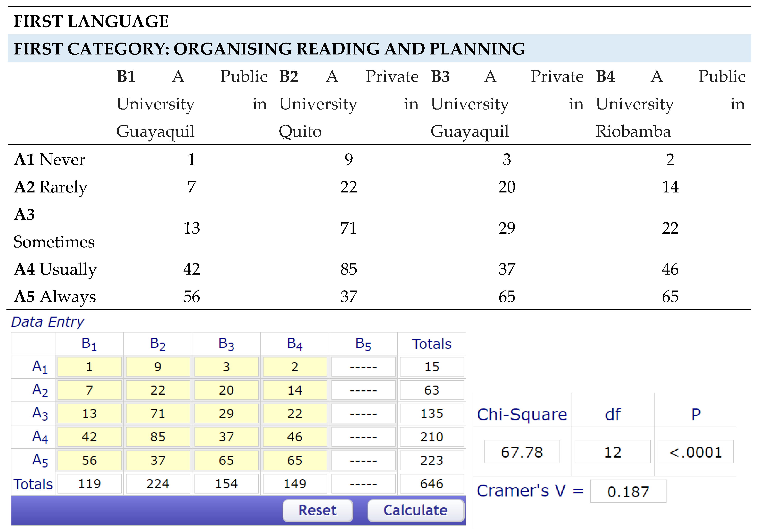Select the A3 B2 cell containing 71

[x=158, y=413]
